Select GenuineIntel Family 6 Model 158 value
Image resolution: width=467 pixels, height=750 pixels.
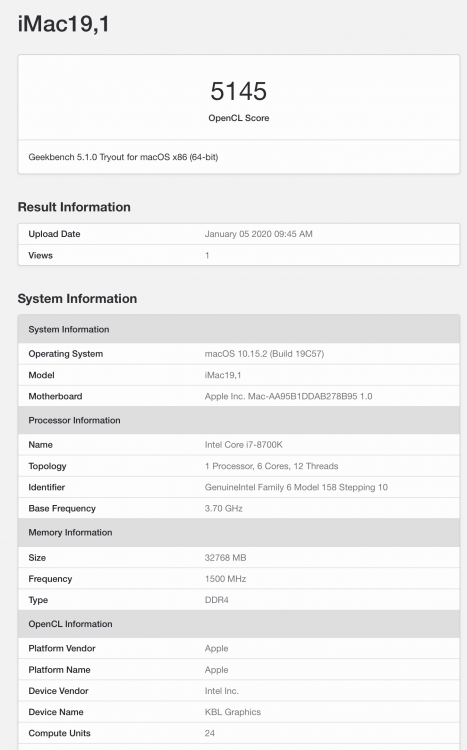[296, 487]
